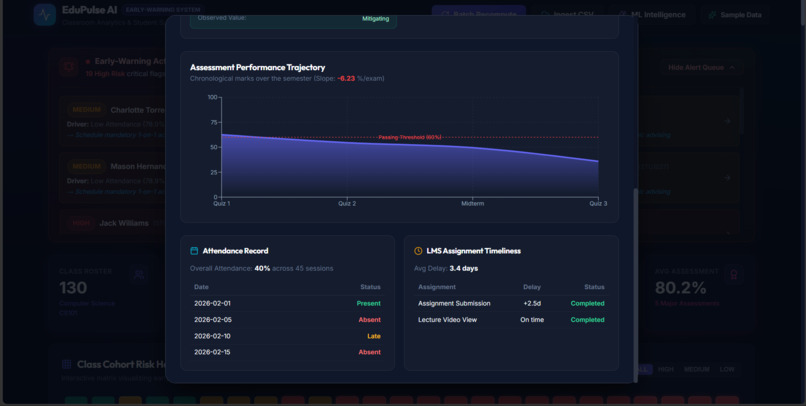Click the alert queue scrollbar

pos(741,110)
